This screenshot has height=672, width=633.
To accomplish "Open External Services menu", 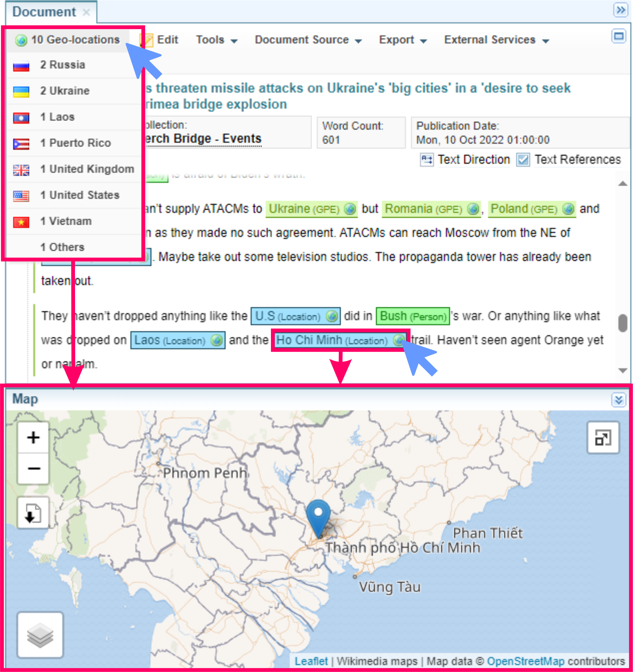I will 496,40.
